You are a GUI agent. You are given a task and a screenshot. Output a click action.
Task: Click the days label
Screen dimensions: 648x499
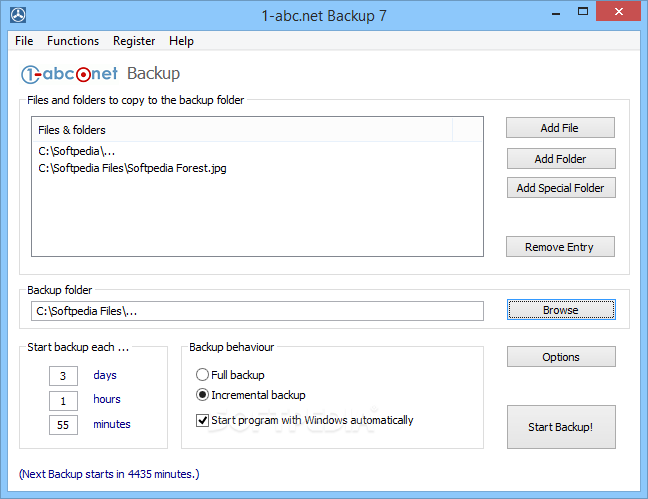pos(105,375)
